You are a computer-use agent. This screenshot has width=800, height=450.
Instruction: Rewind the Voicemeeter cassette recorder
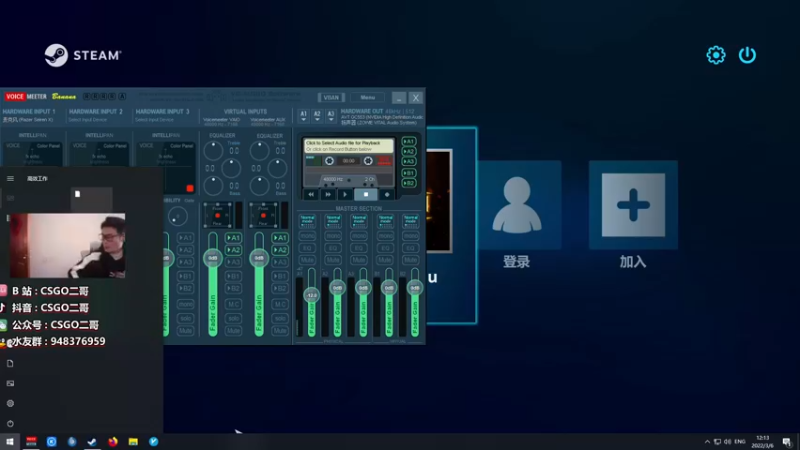point(311,194)
